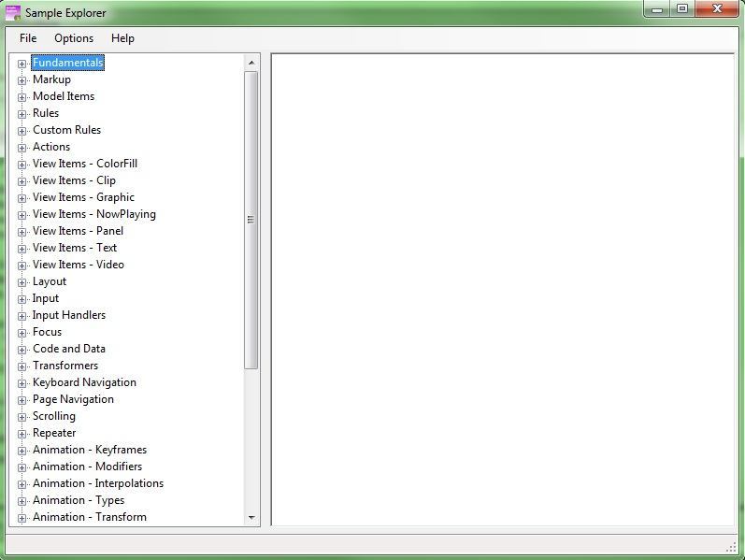The height and width of the screenshot is (560, 745).
Task: Select the Layout tree item
Action: point(50,281)
